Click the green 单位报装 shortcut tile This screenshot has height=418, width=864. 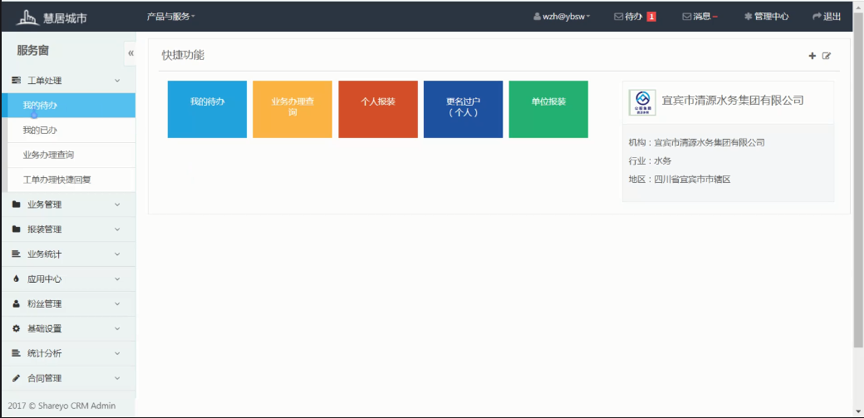548,109
